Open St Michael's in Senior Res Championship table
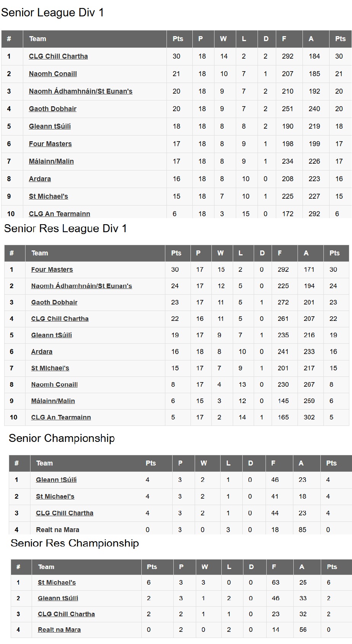Screen dimensions: 352x644 57,582
